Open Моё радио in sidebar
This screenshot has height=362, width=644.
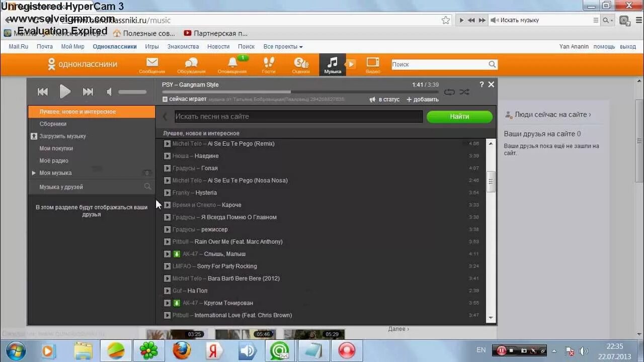[54, 161]
